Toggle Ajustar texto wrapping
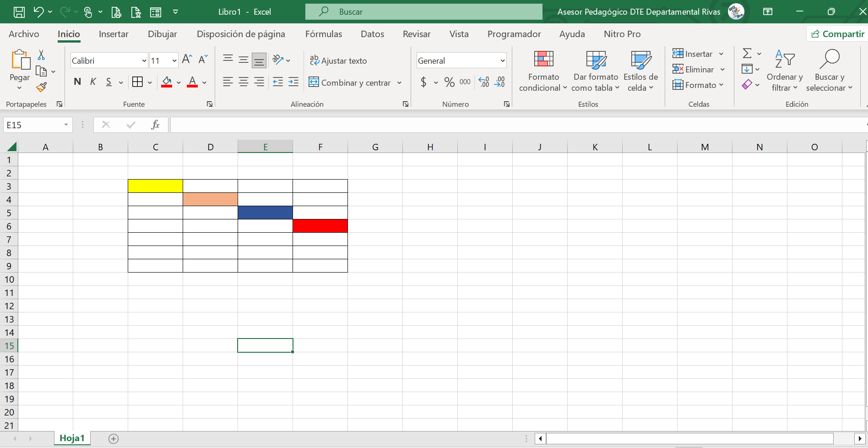868x448 pixels. [338, 60]
